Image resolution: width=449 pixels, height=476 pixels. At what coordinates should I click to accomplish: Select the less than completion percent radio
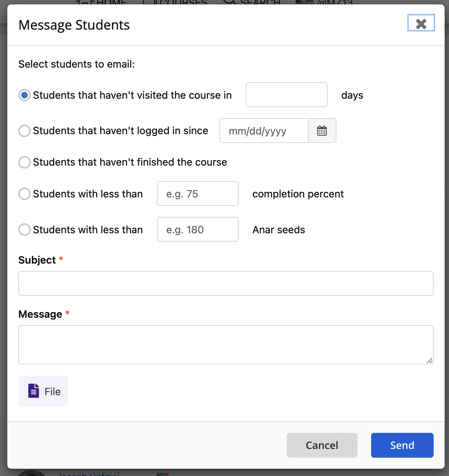[24, 193]
